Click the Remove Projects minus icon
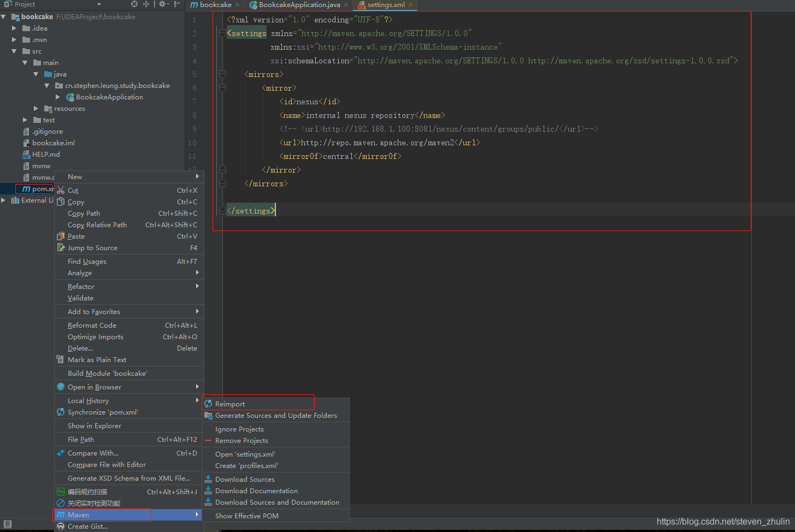 pos(208,441)
